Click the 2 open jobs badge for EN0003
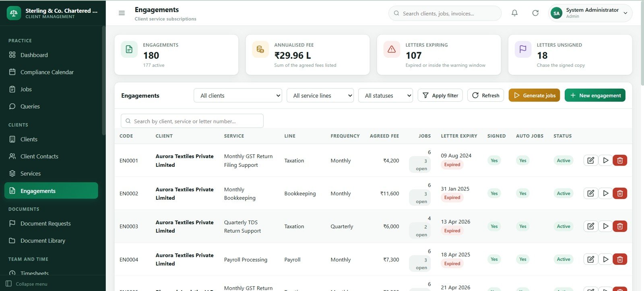 (420, 230)
